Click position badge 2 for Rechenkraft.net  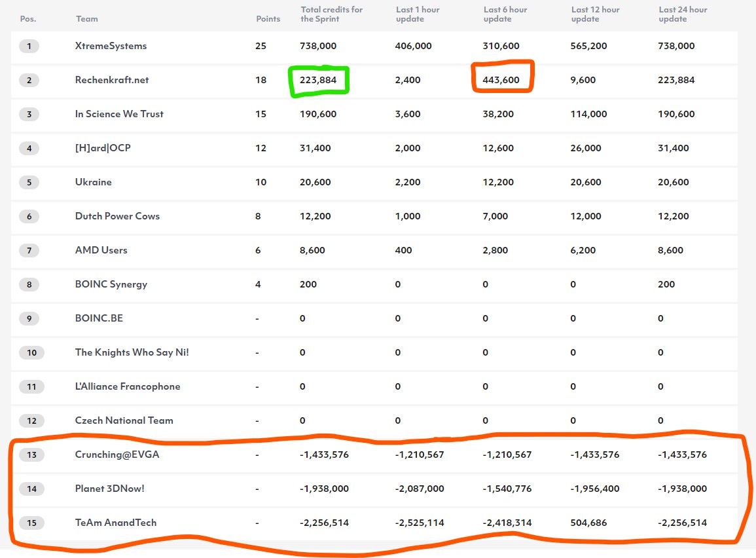(29, 80)
